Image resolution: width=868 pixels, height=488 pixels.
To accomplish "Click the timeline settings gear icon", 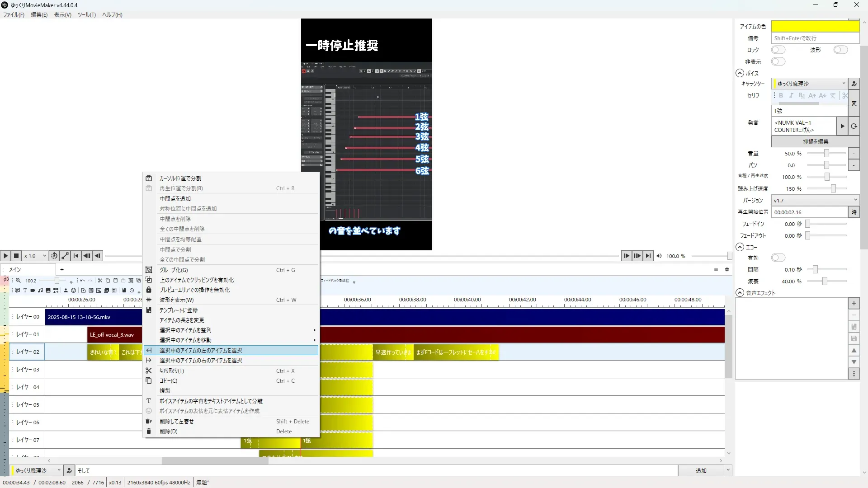I will click(727, 269).
